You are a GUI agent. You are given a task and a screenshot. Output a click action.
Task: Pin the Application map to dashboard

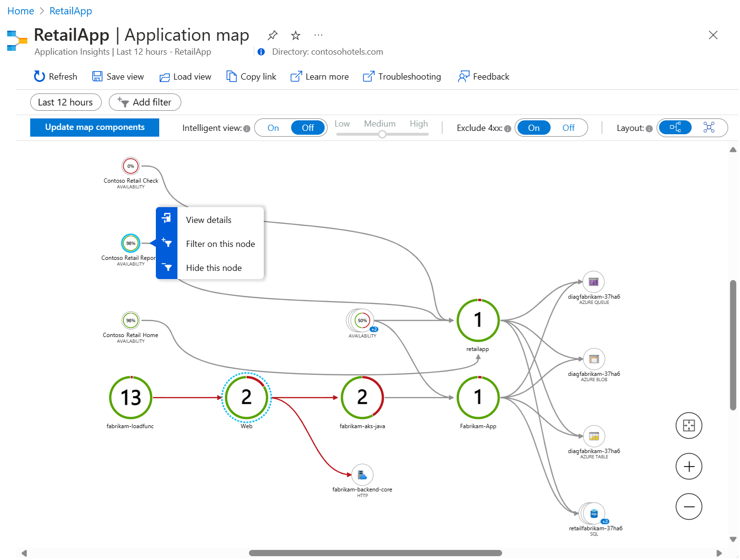point(272,35)
